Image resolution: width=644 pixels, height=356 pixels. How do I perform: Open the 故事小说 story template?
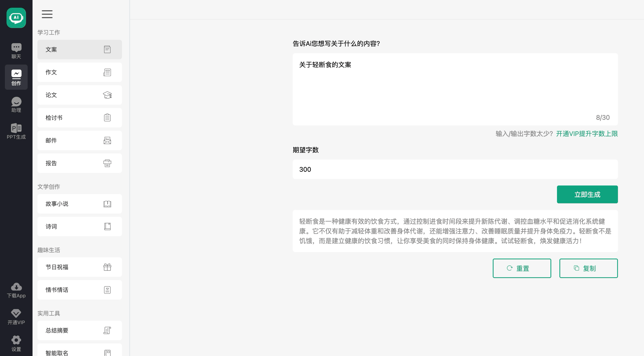click(x=79, y=204)
